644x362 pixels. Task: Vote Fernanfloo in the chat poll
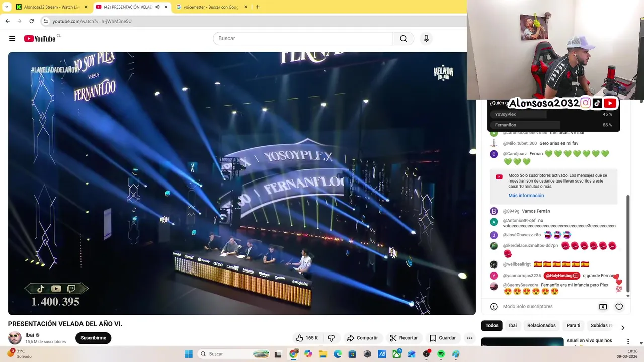(x=553, y=125)
